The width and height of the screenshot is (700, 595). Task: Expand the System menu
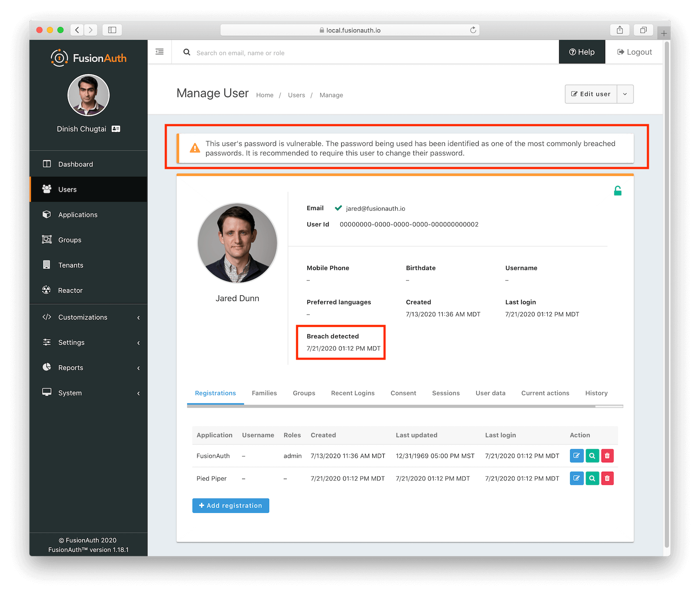139,393
